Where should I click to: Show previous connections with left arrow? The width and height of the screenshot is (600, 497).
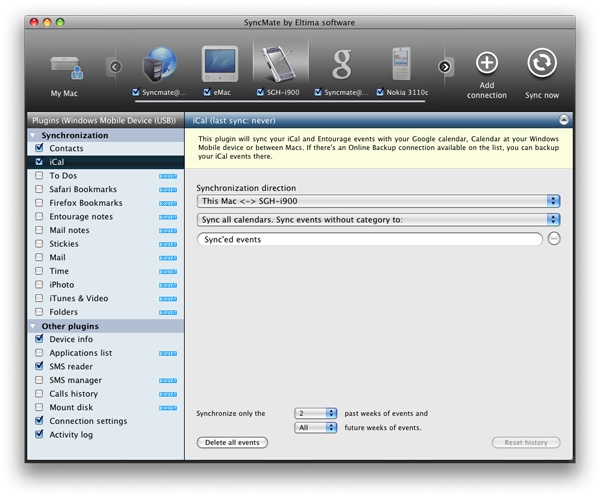tap(115, 67)
